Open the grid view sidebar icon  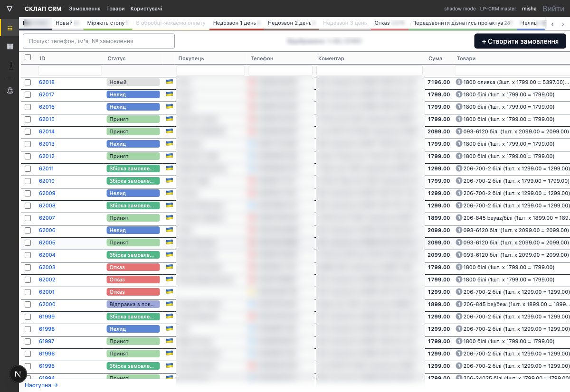[9, 46]
